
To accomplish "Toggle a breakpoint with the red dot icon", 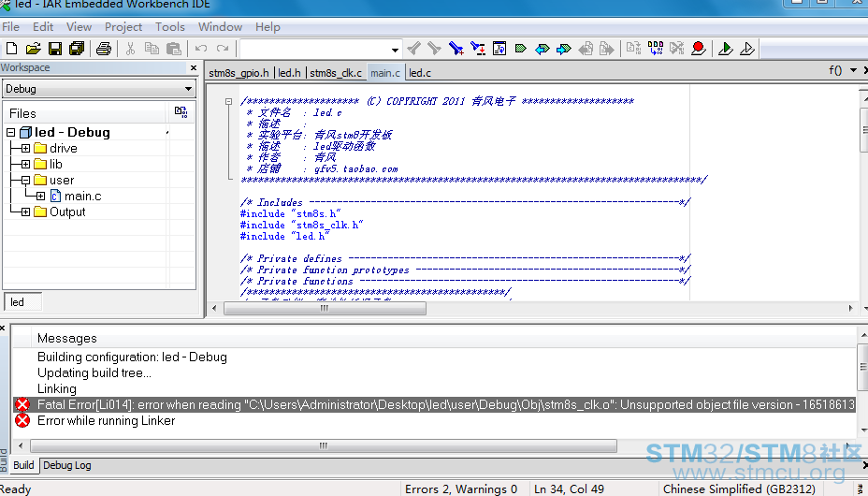I will click(x=699, y=49).
